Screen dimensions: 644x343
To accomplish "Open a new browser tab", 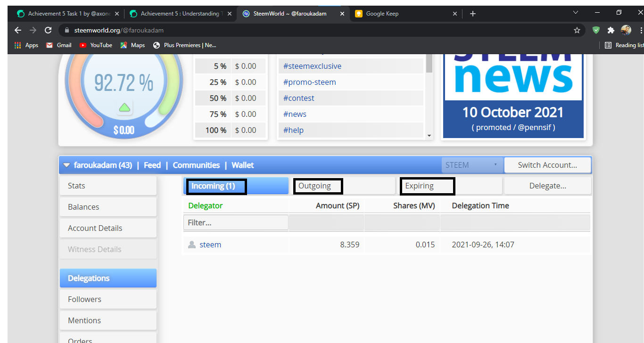I will (473, 14).
